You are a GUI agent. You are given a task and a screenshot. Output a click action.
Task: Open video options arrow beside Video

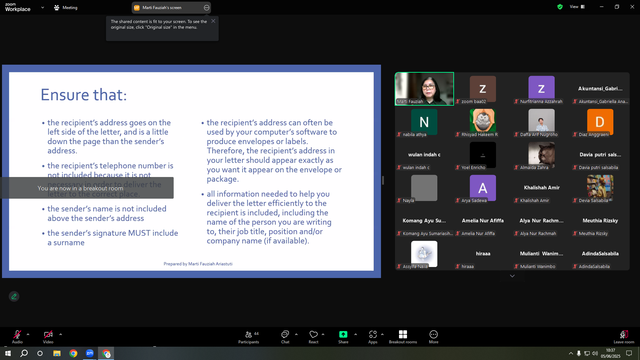click(x=60, y=334)
